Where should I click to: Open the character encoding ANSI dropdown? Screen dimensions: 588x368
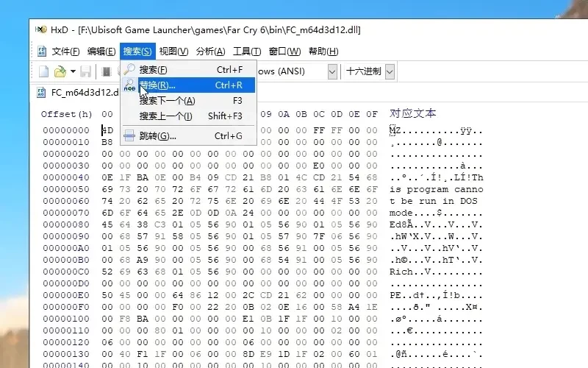coord(332,71)
